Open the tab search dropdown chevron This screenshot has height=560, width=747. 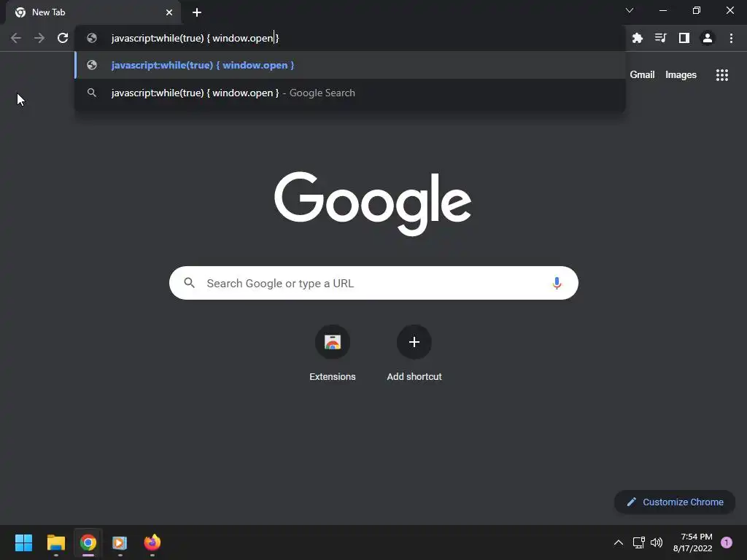coord(630,10)
